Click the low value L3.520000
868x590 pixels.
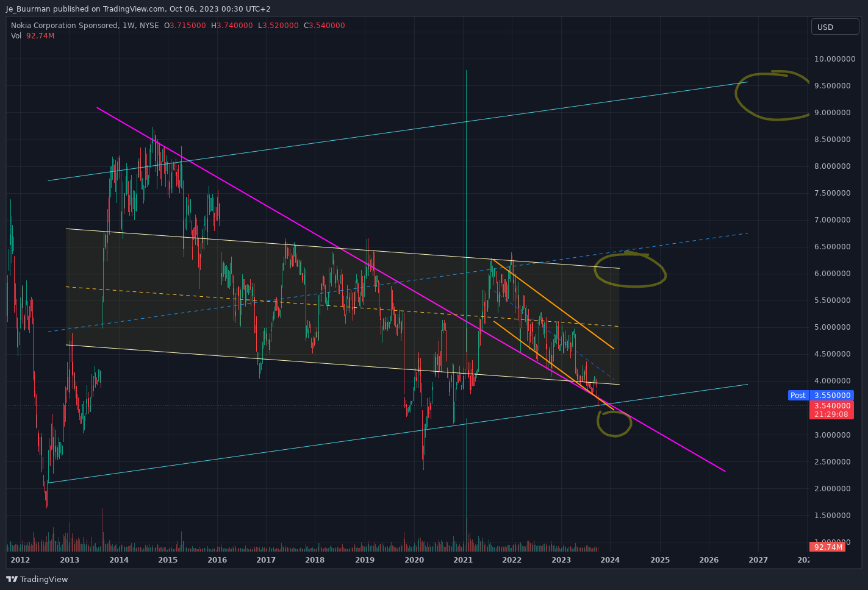(x=278, y=26)
